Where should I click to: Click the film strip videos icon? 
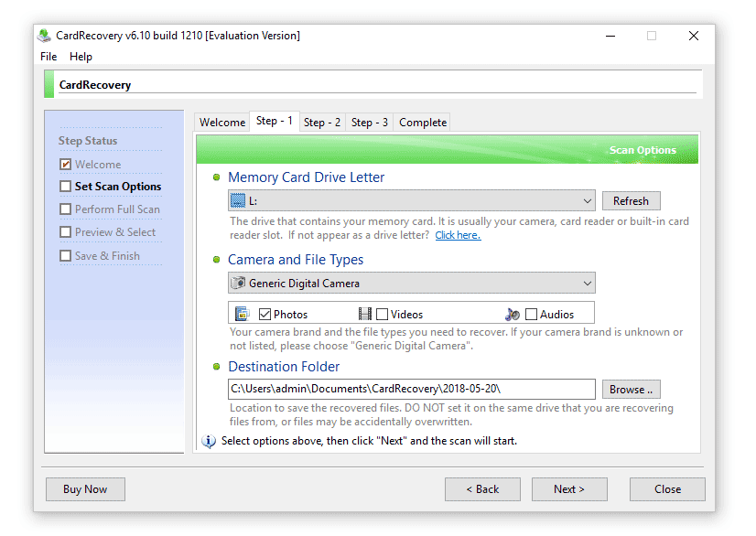(x=365, y=315)
